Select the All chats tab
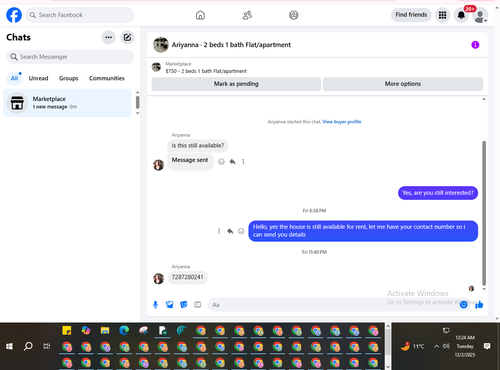Image resolution: width=500 pixels, height=370 pixels. [x=14, y=78]
